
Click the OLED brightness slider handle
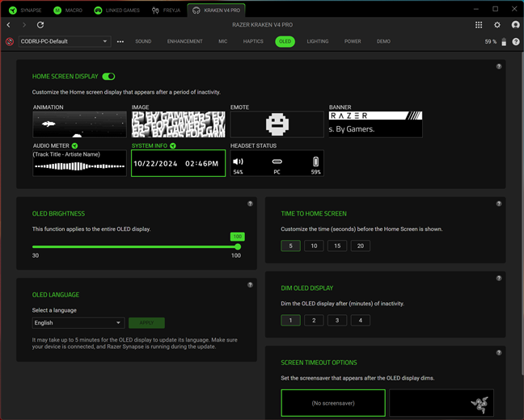coord(238,246)
